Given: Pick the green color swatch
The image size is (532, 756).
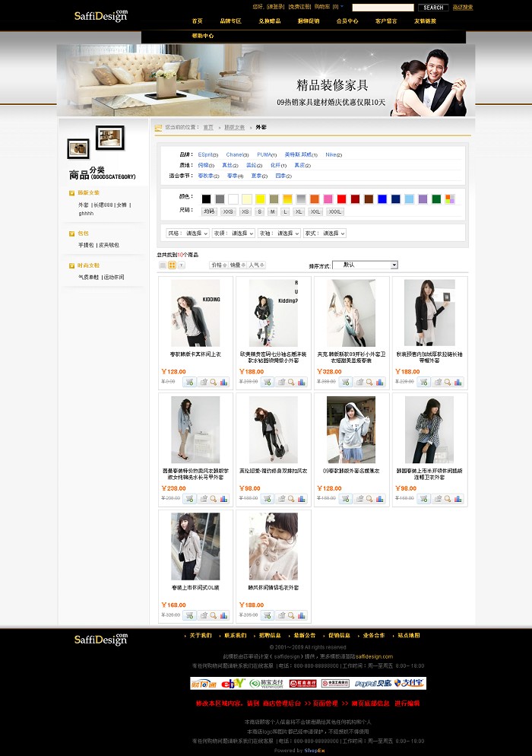Looking at the screenshot, I should (436, 199).
